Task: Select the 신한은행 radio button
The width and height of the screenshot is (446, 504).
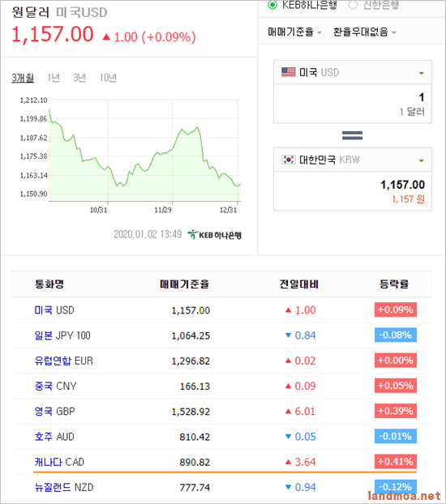Action: 353,5
